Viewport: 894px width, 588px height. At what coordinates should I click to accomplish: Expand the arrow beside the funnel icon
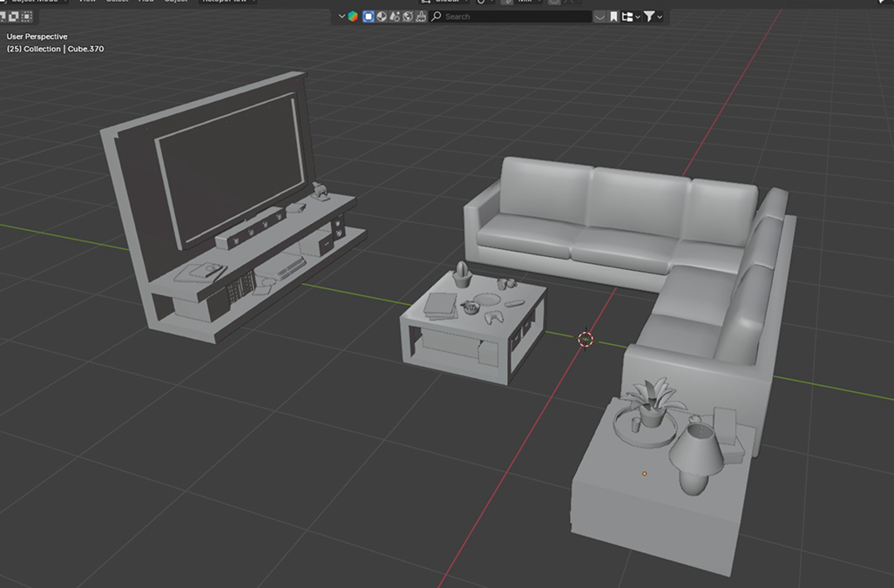(660, 17)
